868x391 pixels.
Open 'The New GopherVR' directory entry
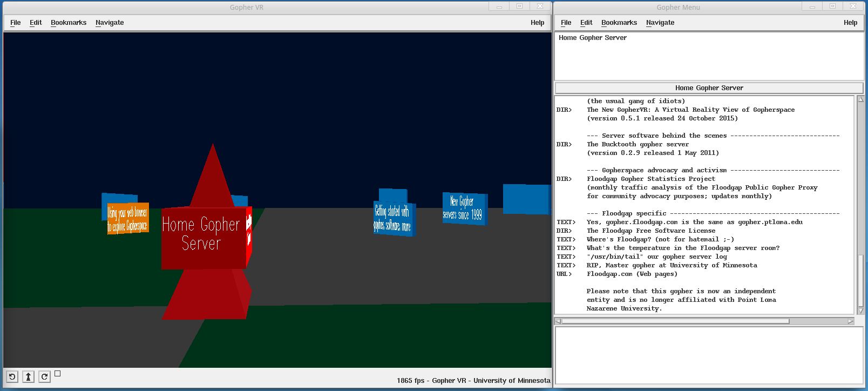point(690,110)
